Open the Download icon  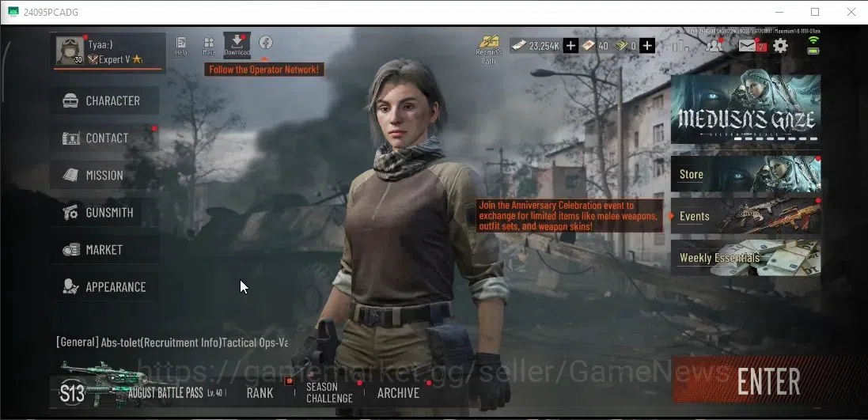237,45
